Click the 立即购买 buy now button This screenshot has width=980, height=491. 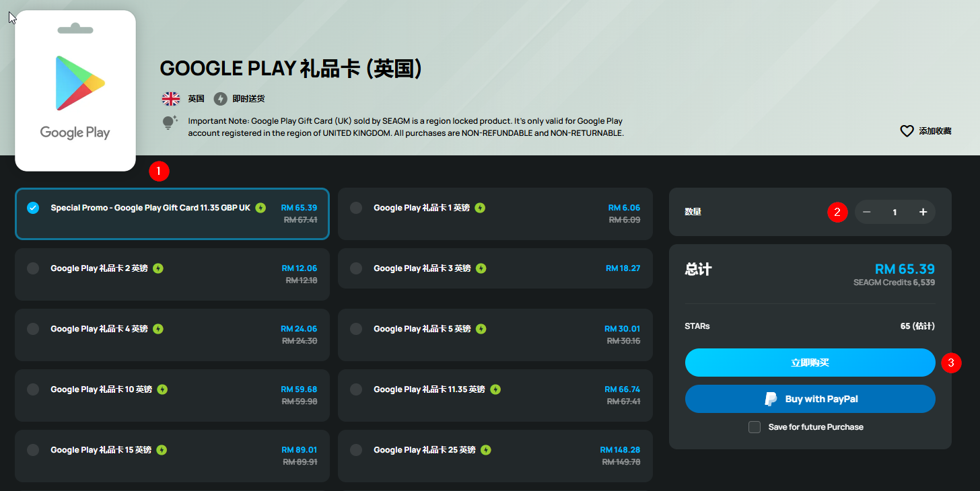coord(810,363)
